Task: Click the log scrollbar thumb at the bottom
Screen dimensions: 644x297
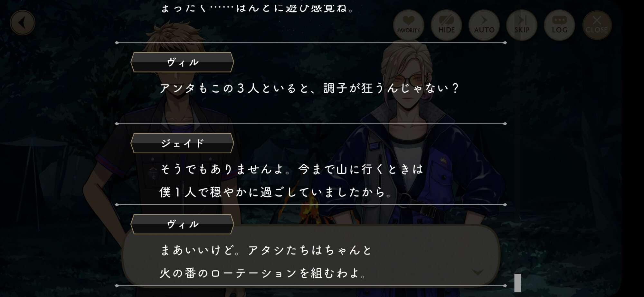Action: [517, 283]
